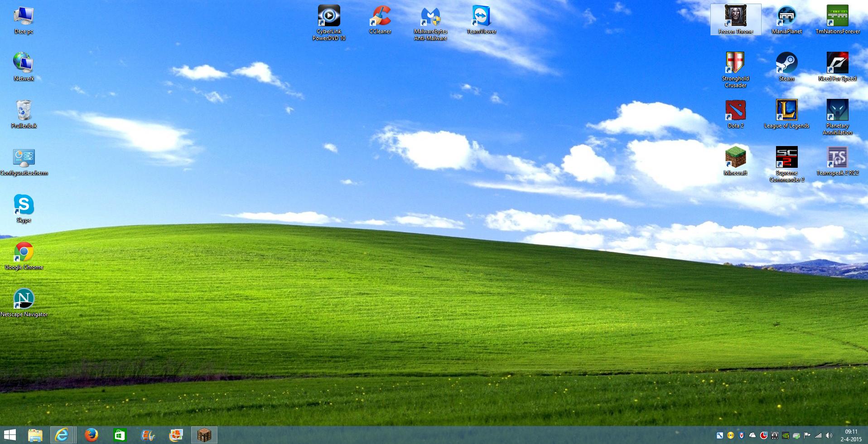Select the ManiaPlanet shortcut

click(786, 20)
